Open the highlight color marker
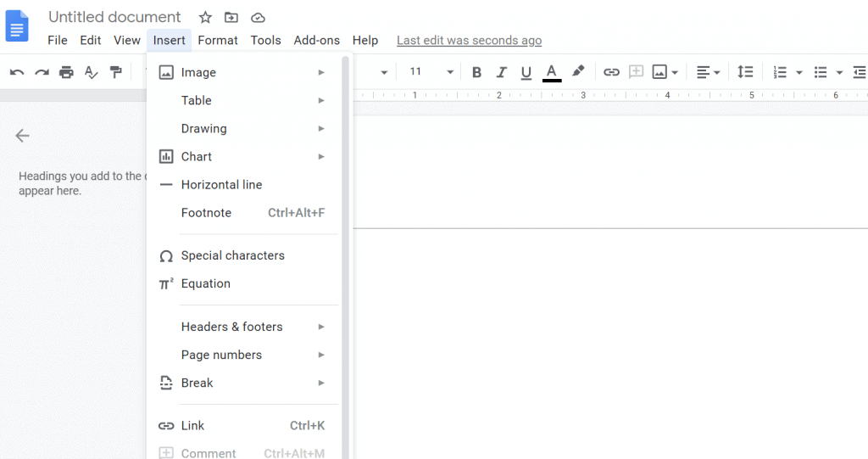The height and width of the screenshot is (459, 868). (x=578, y=71)
